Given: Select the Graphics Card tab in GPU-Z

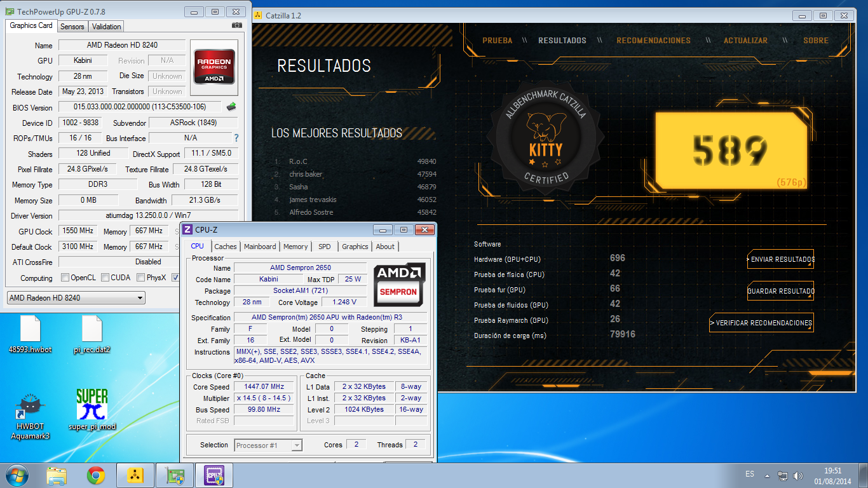Looking at the screenshot, I should [31, 25].
